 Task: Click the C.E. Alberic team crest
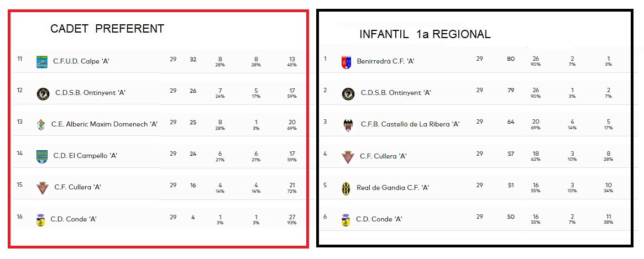[x=40, y=124]
